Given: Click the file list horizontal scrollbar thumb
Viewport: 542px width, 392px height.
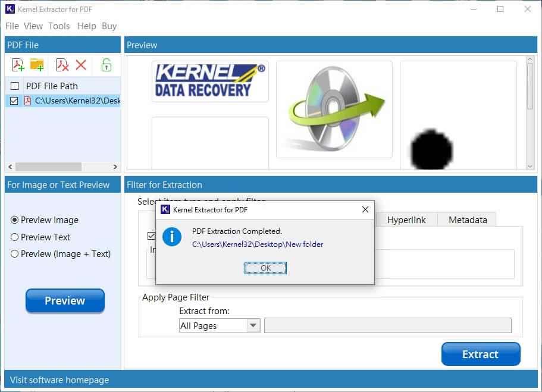Looking at the screenshot, I should (48, 167).
